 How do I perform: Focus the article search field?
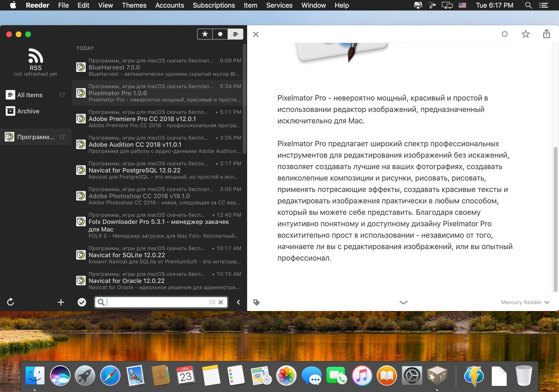click(x=161, y=302)
